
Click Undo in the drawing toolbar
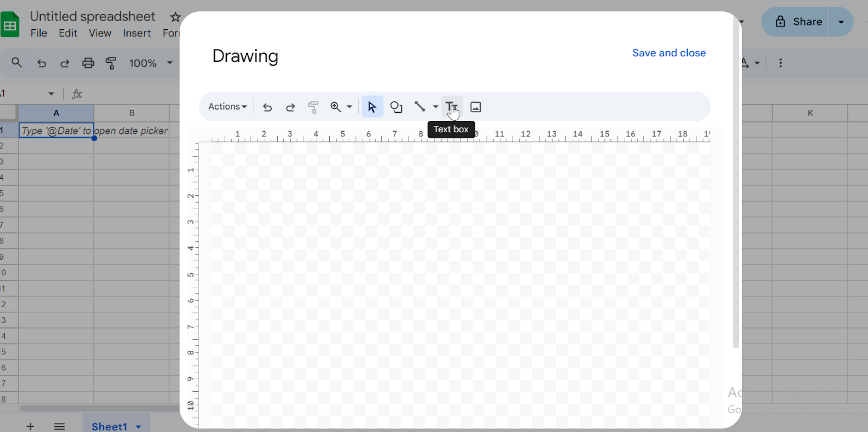click(267, 107)
